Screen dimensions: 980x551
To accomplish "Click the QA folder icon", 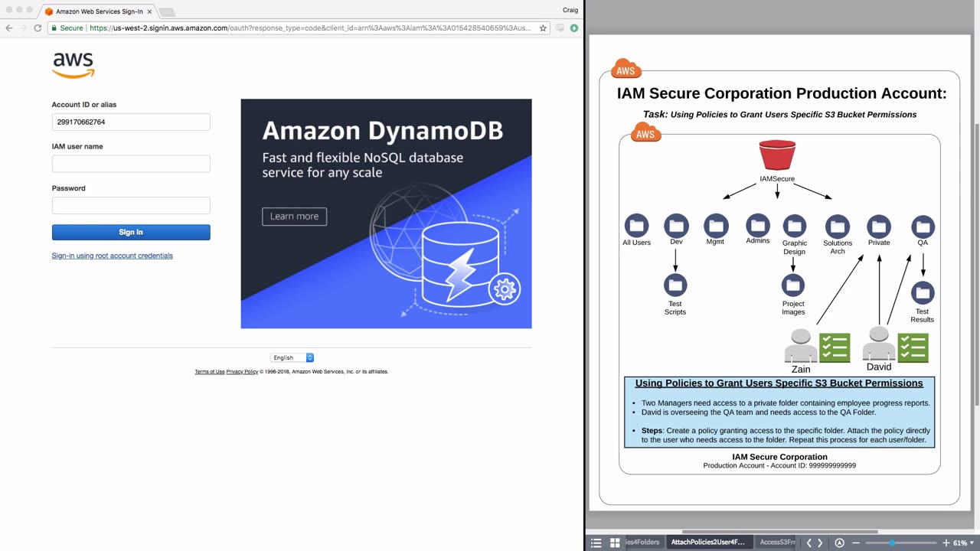I will [x=923, y=226].
